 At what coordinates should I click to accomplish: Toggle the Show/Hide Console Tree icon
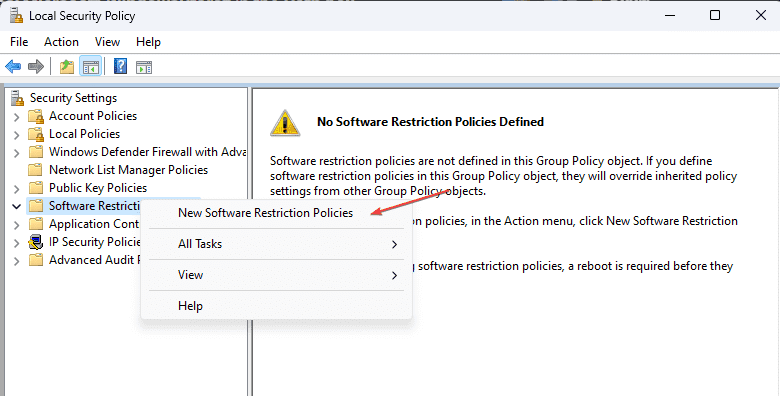[91, 66]
